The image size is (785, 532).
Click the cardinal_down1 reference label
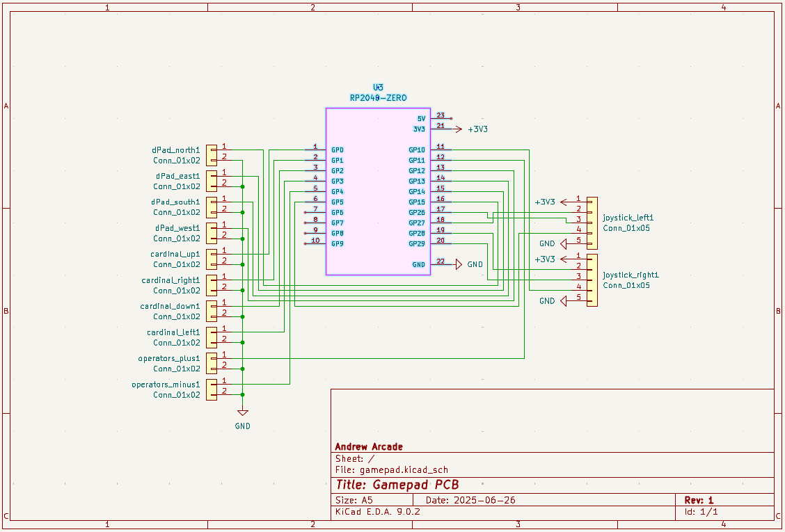[171, 306]
